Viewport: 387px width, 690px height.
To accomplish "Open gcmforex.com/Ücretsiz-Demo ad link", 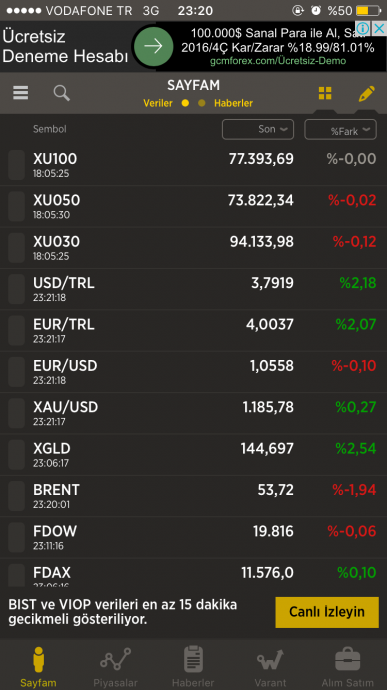I will tap(278, 61).
